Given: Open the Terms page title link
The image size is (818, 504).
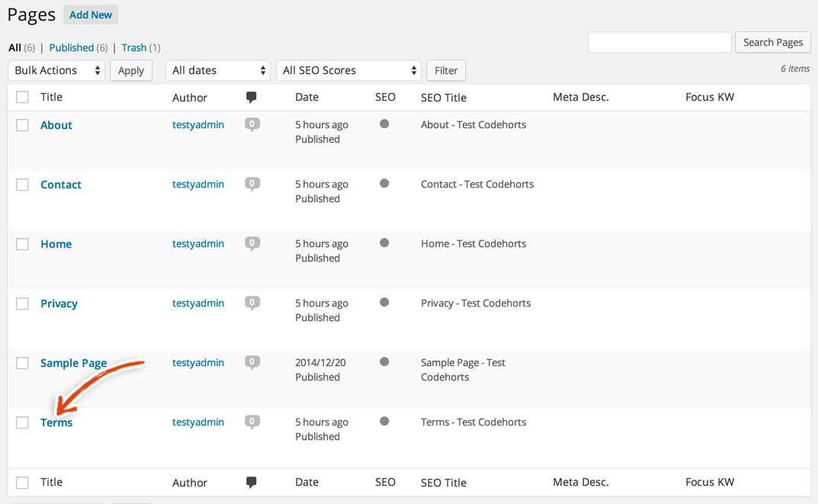Looking at the screenshot, I should click(56, 422).
